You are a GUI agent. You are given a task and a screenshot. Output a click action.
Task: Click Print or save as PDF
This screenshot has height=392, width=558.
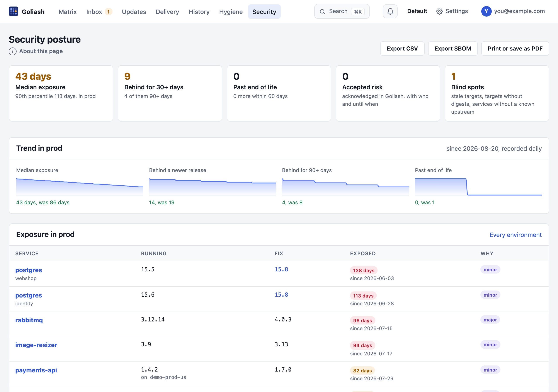coord(515,49)
